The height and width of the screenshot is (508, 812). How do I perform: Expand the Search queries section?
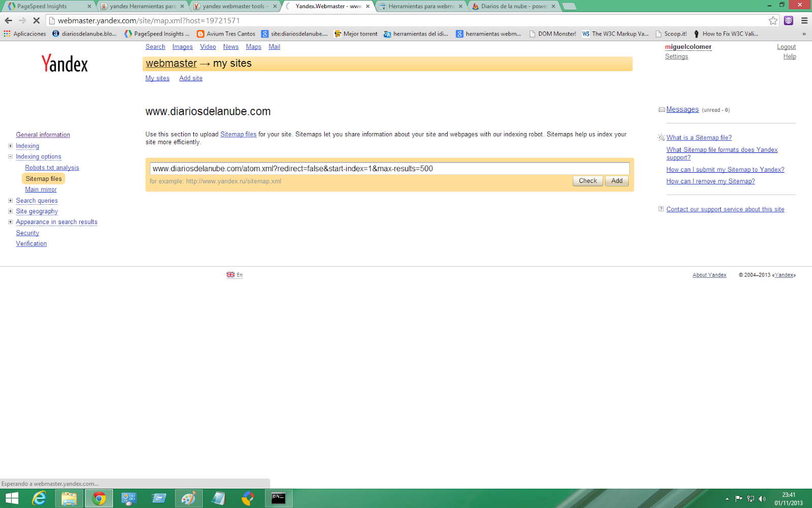tap(10, 200)
